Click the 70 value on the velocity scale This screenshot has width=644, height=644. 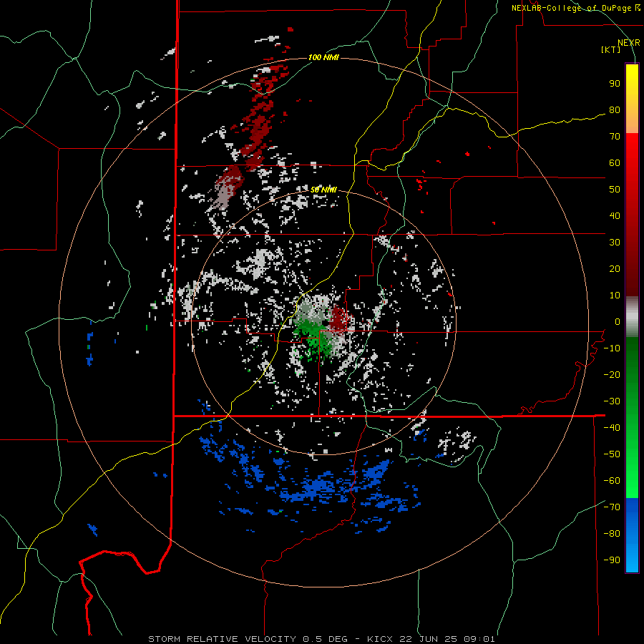coord(615,137)
